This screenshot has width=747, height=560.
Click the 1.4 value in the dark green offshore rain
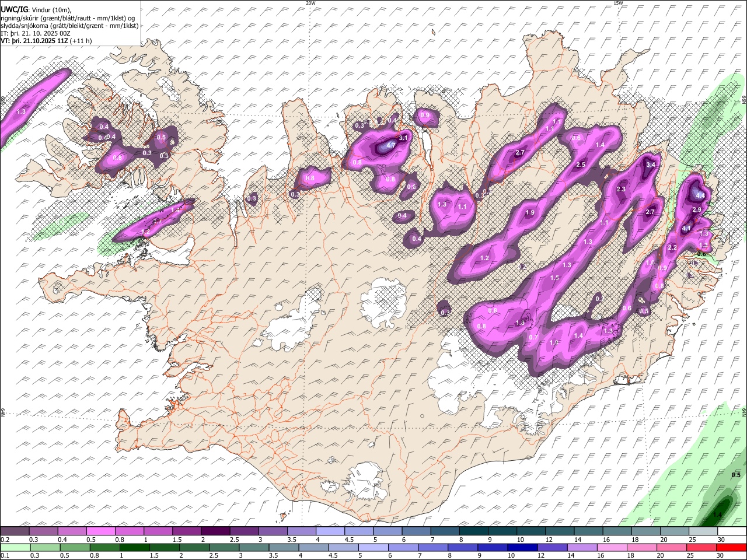[718, 514]
